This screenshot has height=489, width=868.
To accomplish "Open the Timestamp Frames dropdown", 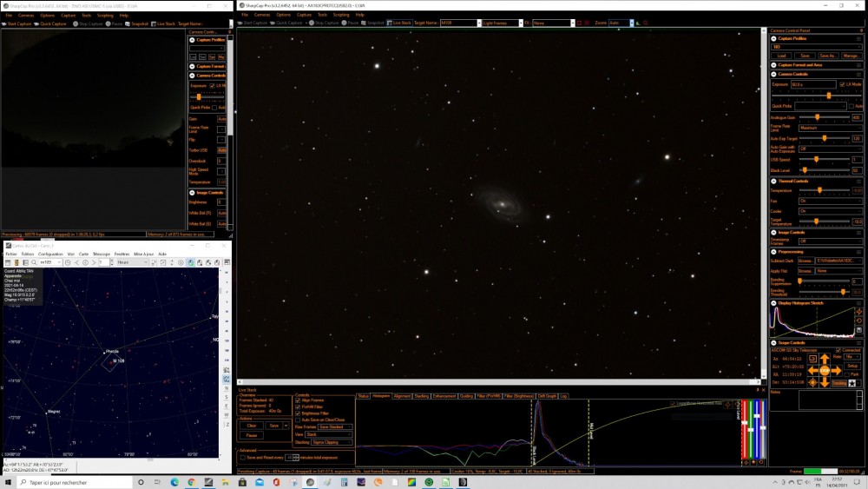I will [831, 241].
